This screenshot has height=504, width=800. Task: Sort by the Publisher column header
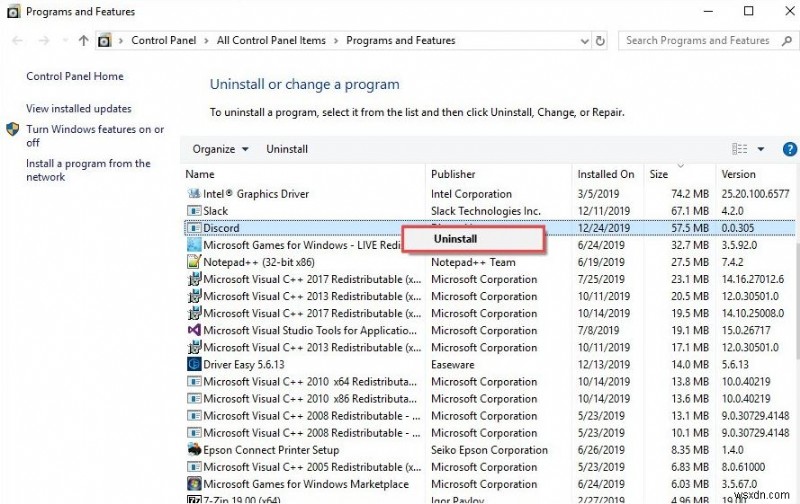(498, 174)
